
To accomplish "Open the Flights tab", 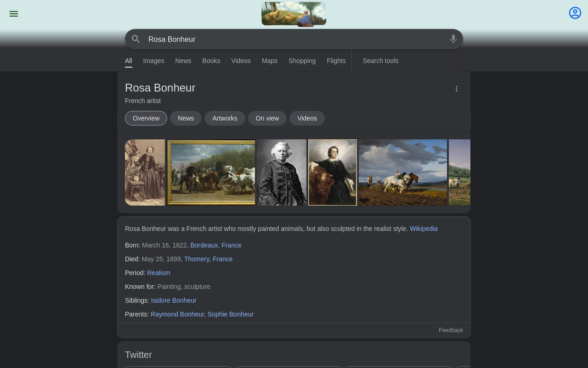I will pyautogui.click(x=336, y=61).
